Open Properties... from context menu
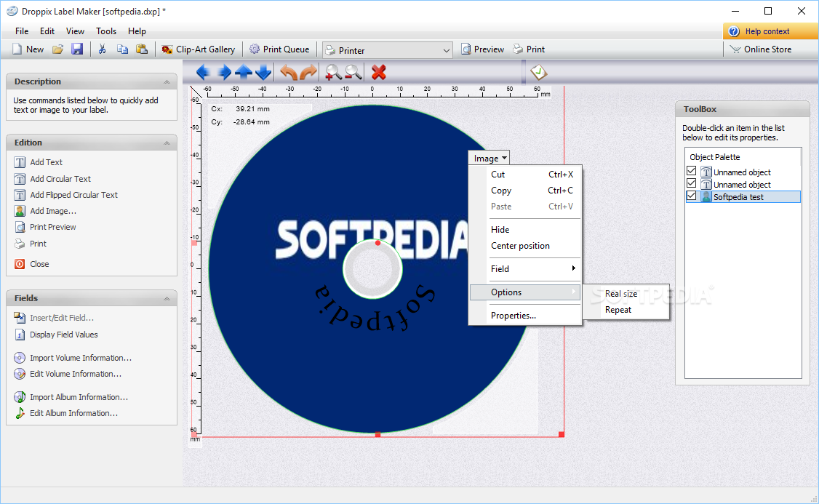819x504 pixels. 525,316
